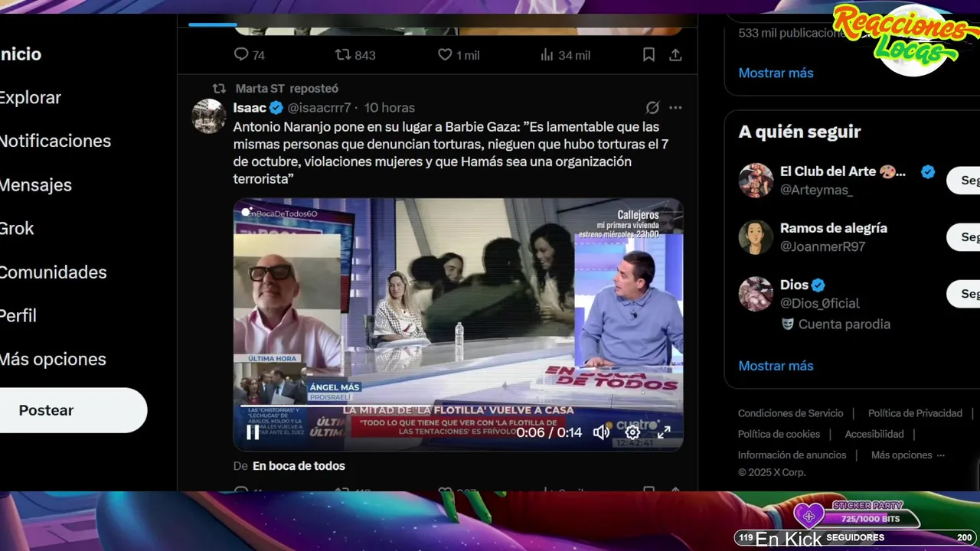Image resolution: width=980 pixels, height=551 pixels.
Task: Open @Arteymas_ handle
Action: (816, 190)
